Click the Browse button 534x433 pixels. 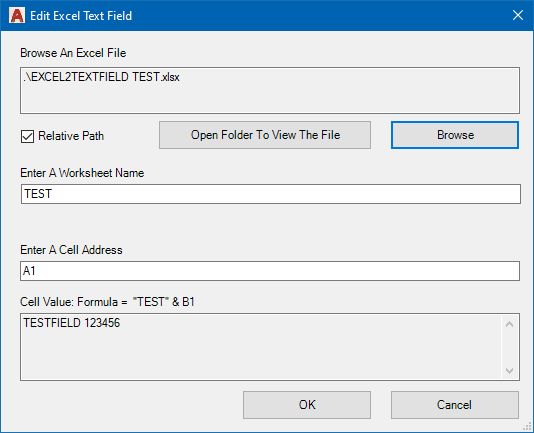point(455,135)
